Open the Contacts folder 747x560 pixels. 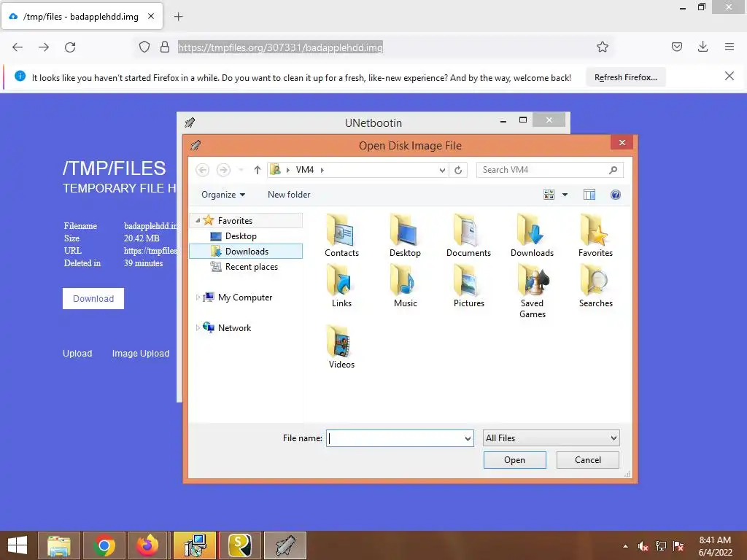coord(341,236)
